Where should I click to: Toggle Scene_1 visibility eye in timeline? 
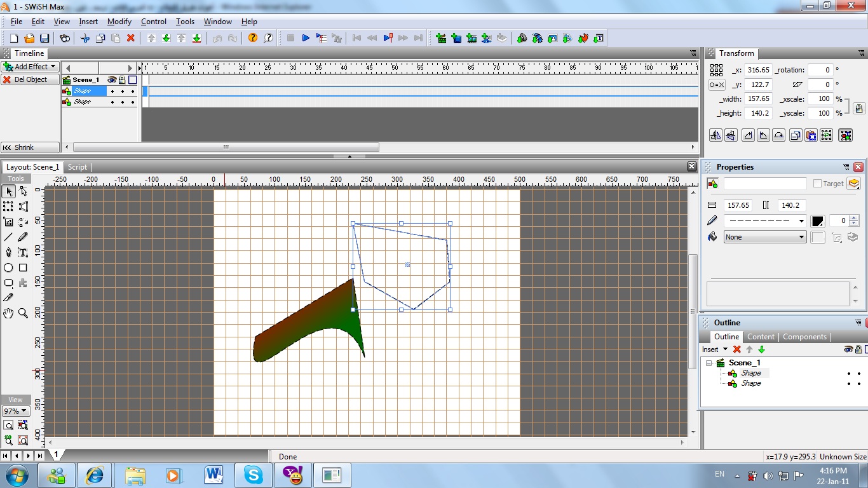tap(112, 80)
